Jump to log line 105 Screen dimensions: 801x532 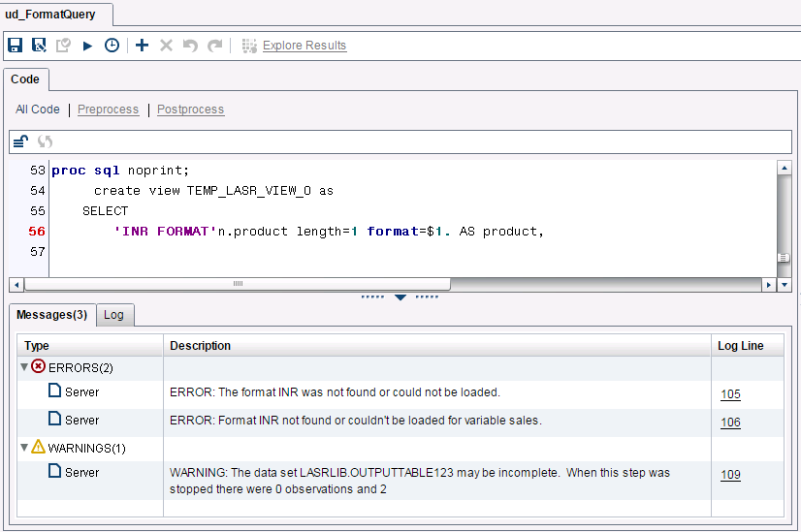click(730, 394)
